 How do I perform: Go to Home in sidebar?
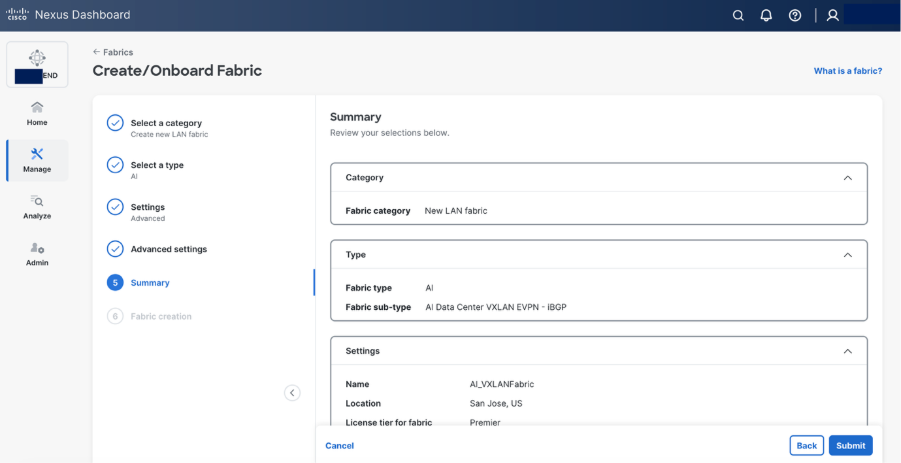coord(37,113)
